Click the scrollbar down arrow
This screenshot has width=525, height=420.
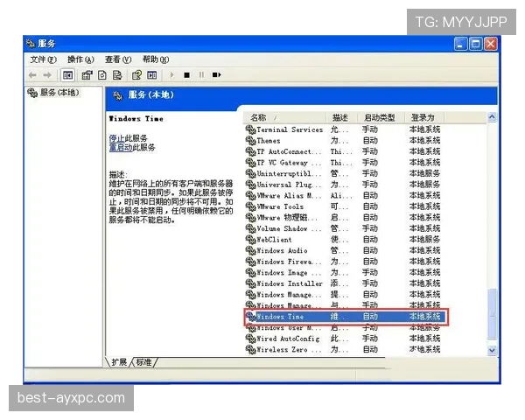click(492, 350)
